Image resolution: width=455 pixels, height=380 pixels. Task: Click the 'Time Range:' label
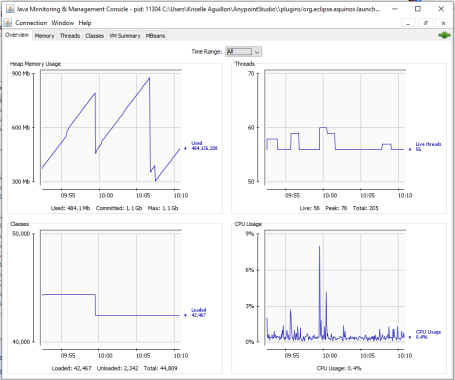(x=206, y=52)
